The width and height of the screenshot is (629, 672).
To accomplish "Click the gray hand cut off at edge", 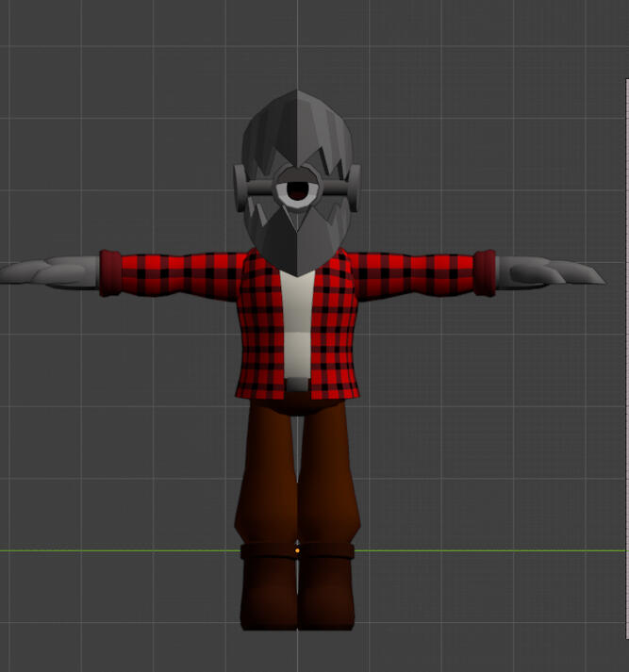I will (x=49, y=273).
